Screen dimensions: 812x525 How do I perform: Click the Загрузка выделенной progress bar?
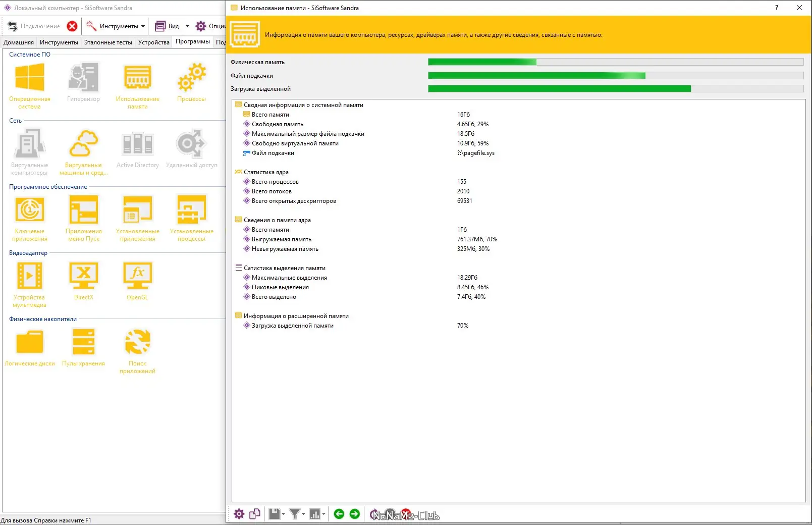(x=616, y=89)
